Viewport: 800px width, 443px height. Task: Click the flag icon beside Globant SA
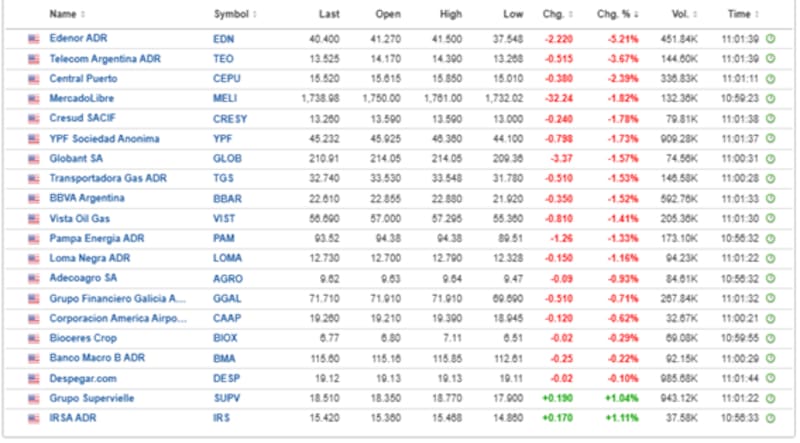point(34,158)
